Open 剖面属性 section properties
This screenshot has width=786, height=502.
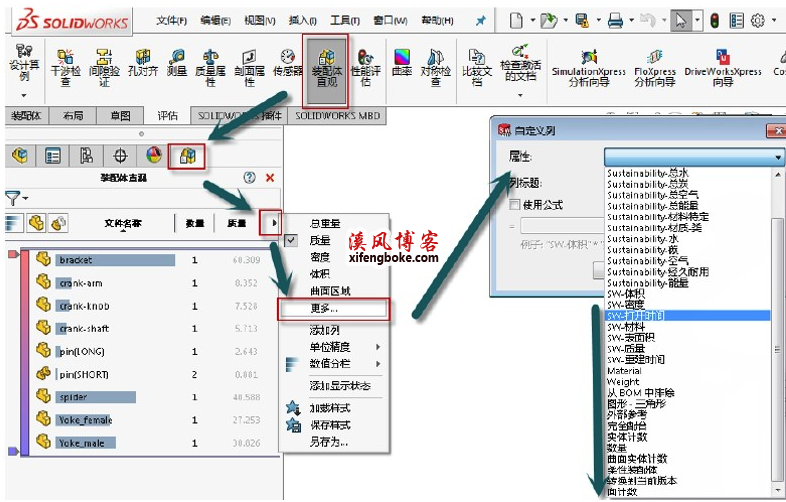tap(249, 68)
